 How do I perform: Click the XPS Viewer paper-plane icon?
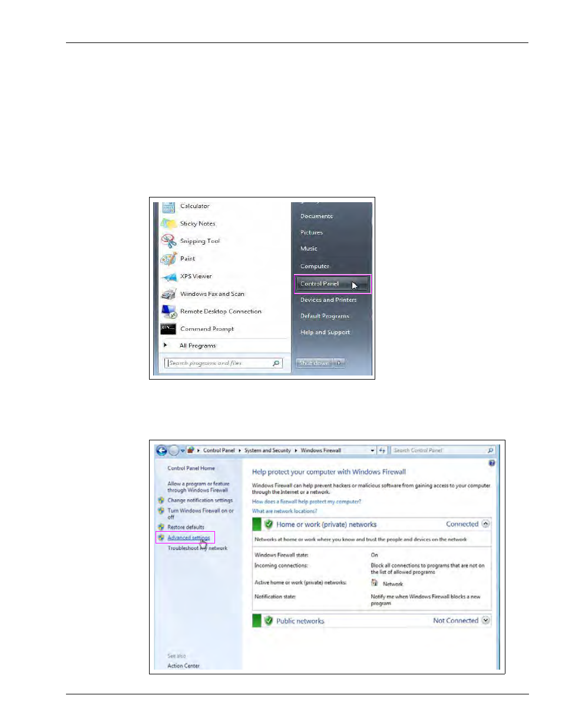[x=169, y=276]
